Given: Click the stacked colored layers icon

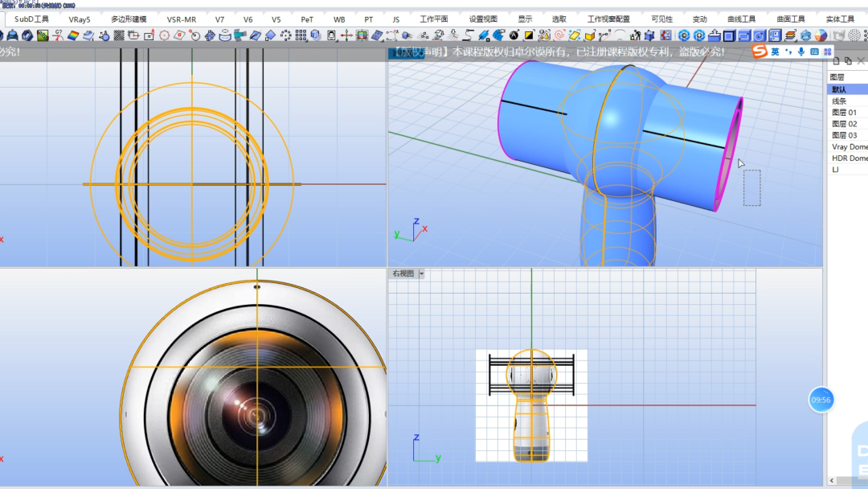Looking at the screenshot, I should pyautogui.click(x=790, y=35).
